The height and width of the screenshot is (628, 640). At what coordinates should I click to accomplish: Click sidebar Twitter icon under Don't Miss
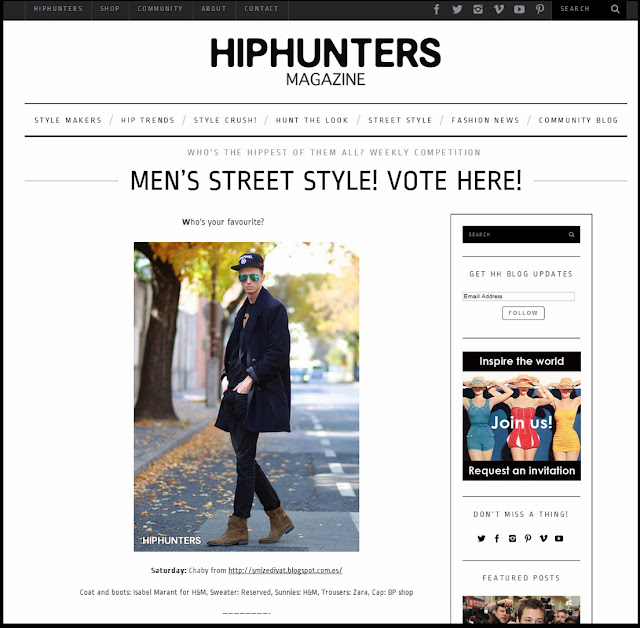point(482,539)
